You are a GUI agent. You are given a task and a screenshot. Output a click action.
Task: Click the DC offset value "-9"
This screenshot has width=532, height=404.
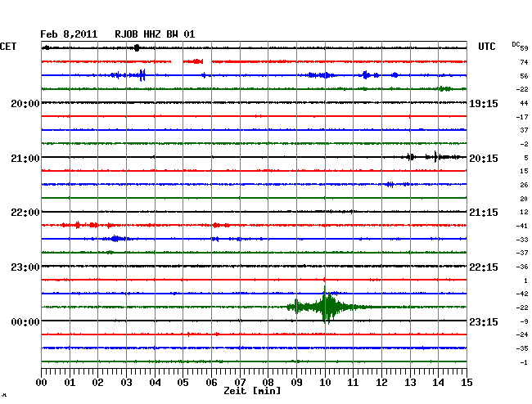point(524,321)
